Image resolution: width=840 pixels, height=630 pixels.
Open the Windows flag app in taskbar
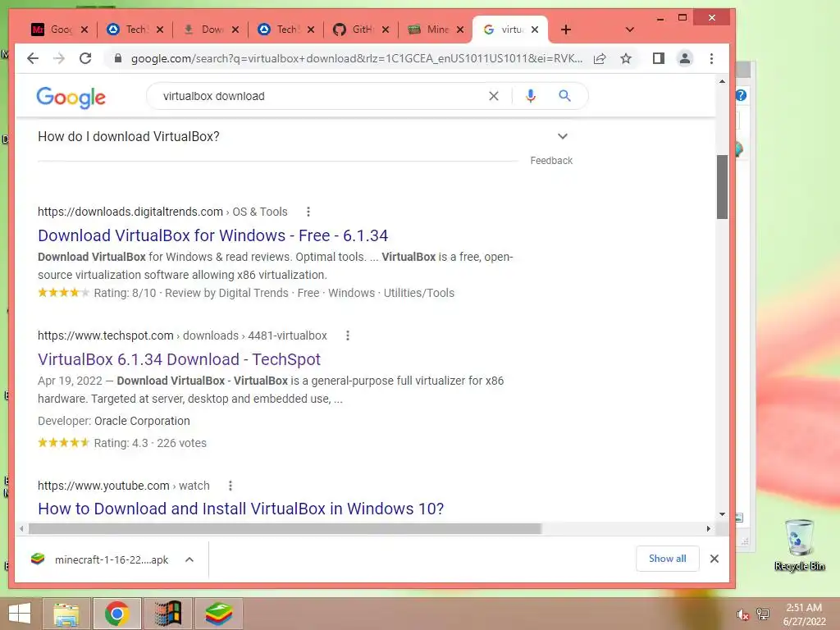tap(167, 614)
